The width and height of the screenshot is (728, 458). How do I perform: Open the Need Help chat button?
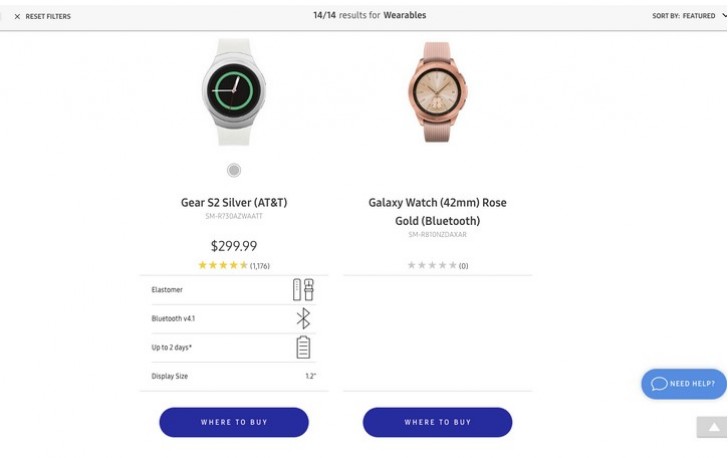(x=684, y=384)
